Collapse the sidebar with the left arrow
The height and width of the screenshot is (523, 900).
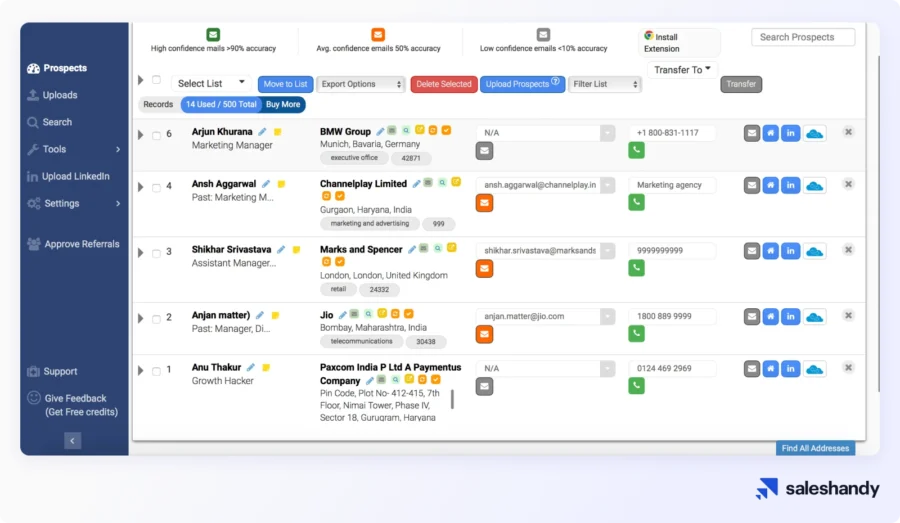point(72,440)
